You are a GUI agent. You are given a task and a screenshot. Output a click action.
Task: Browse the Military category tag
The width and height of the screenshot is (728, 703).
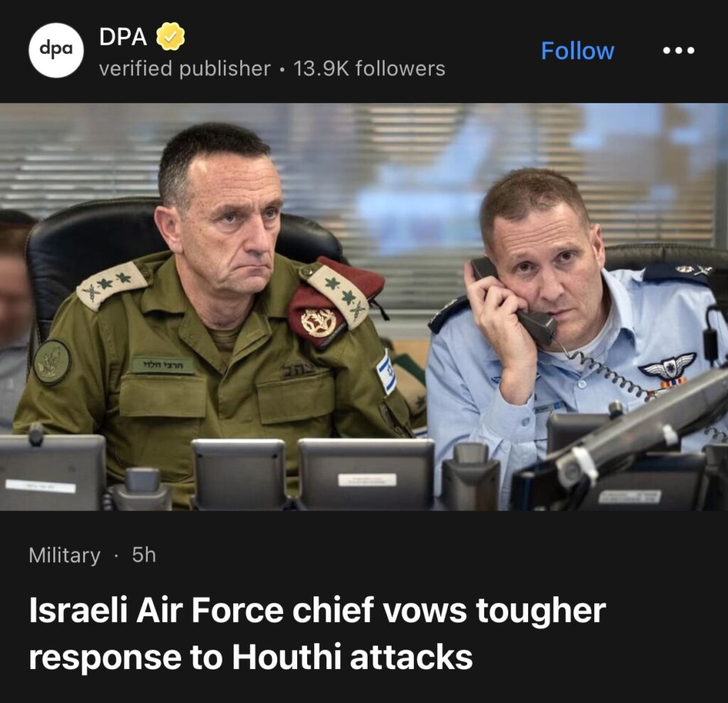click(65, 555)
